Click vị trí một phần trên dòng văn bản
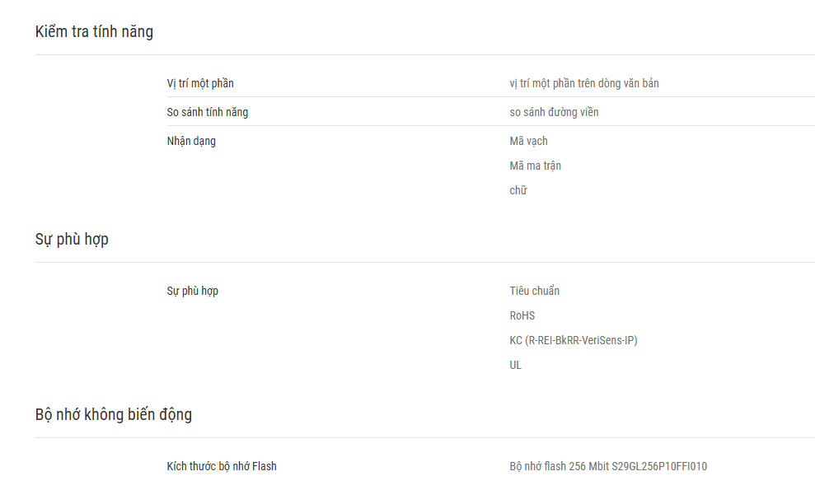This screenshot has width=815, height=504. click(x=584, y=84)
